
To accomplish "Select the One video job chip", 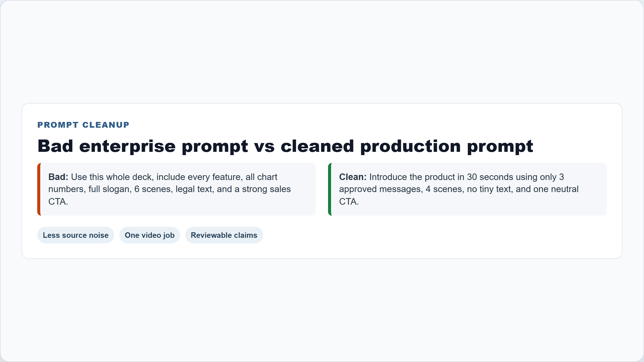I will point(150,235).
